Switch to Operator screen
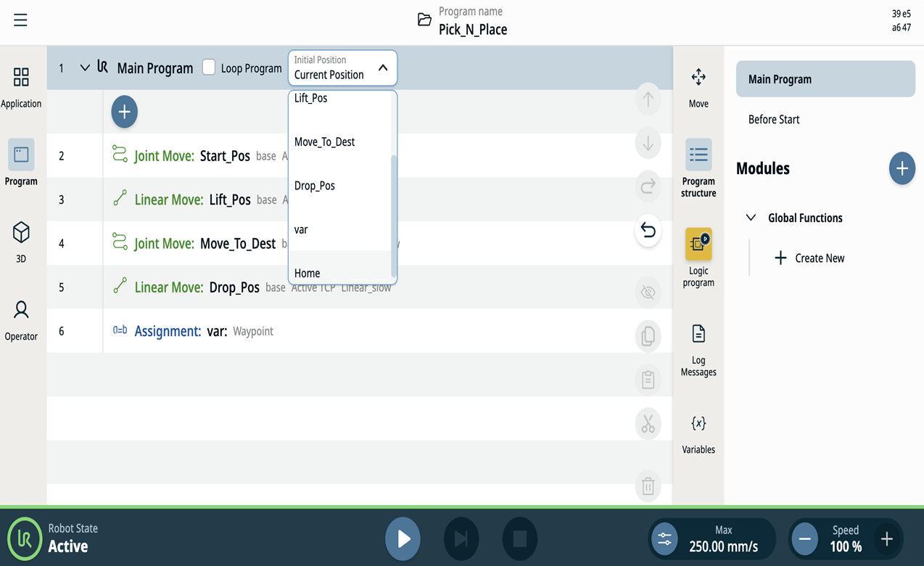Image resolution: width=924 pixels, height=566 pixels. click(x=21, y=320)
